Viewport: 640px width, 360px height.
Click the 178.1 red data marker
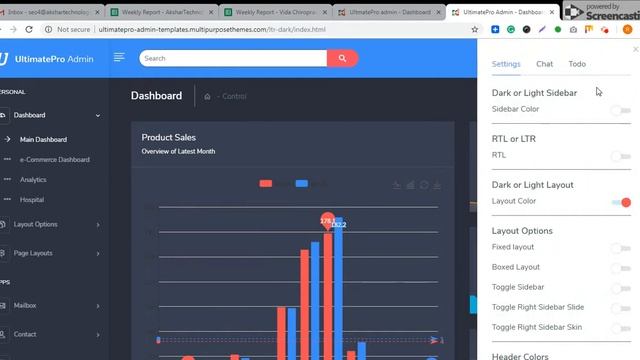pos(327,221)
